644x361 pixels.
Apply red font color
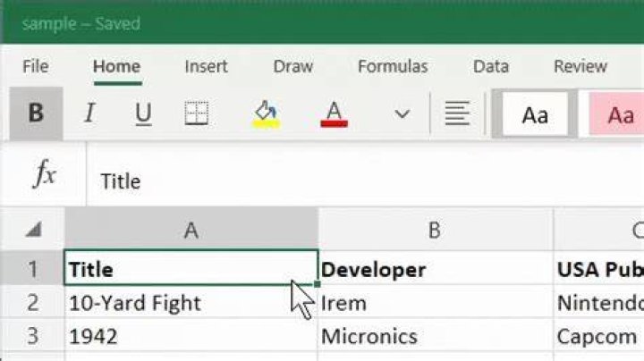click(x=334, y=113)
